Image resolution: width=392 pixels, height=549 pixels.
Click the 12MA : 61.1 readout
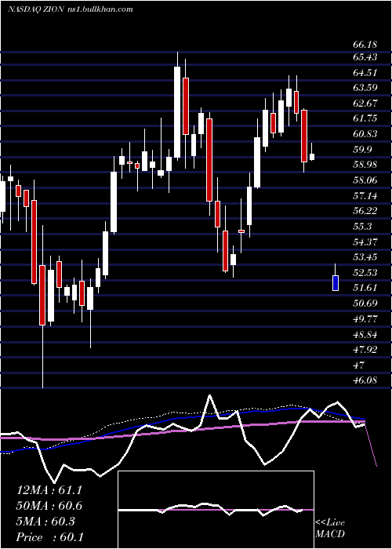point(49,490)
